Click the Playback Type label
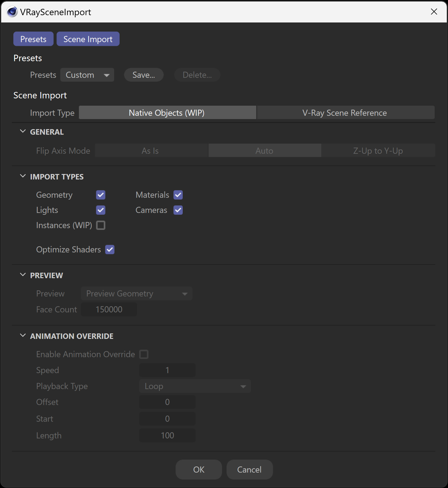448x488 pixels. (62, 386)
